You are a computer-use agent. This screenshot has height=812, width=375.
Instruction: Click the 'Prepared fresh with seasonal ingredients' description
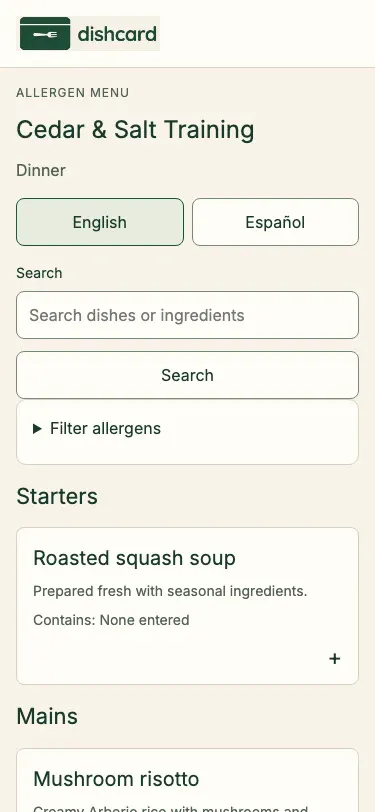pyautogui.click(x=170, y=591)
